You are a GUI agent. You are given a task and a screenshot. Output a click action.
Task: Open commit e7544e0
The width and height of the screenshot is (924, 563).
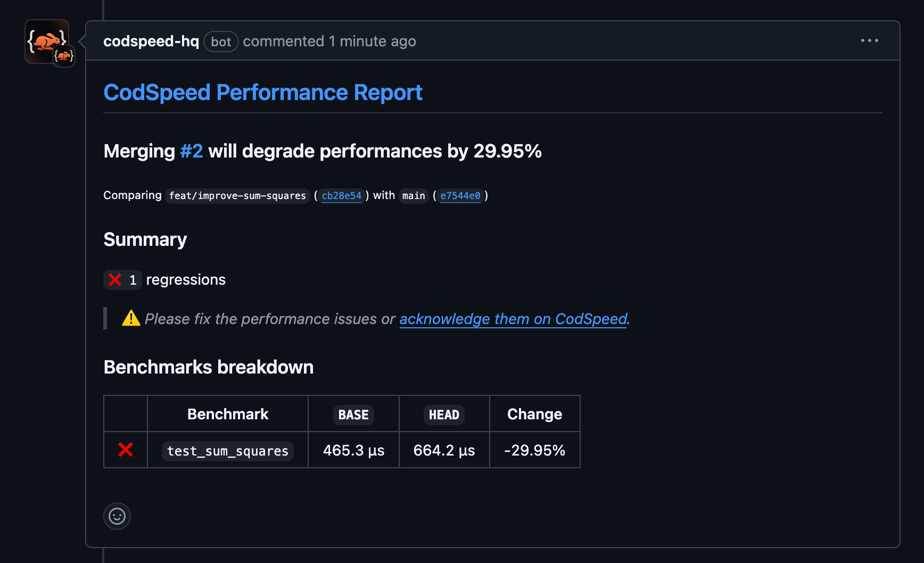460,196
